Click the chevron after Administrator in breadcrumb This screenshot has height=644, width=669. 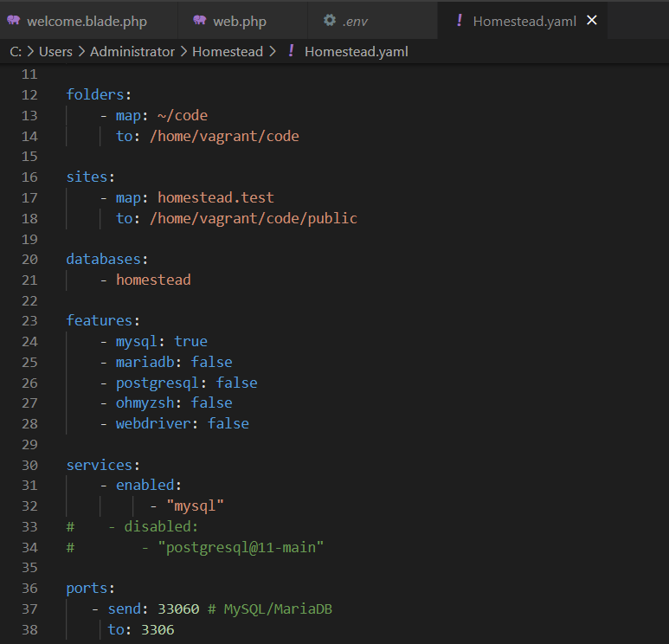[x=183, y=52]
